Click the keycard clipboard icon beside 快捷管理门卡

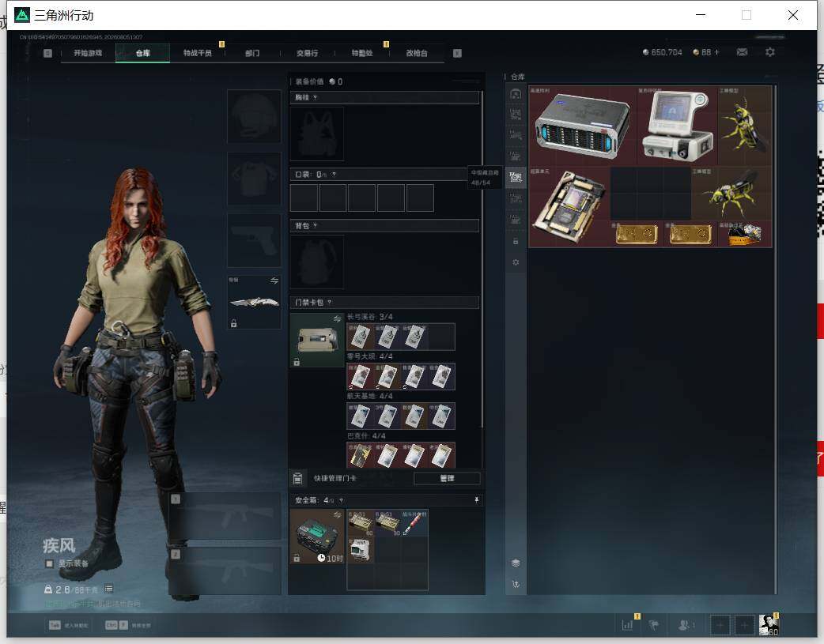tap(297, 478)
